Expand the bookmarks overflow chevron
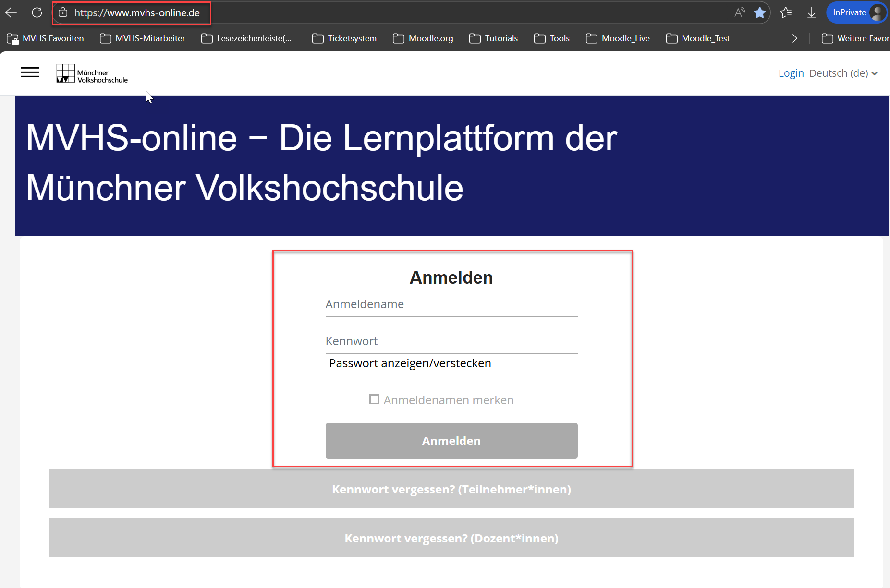This screenshot has width=890, height=588. [x=795, y=38]
